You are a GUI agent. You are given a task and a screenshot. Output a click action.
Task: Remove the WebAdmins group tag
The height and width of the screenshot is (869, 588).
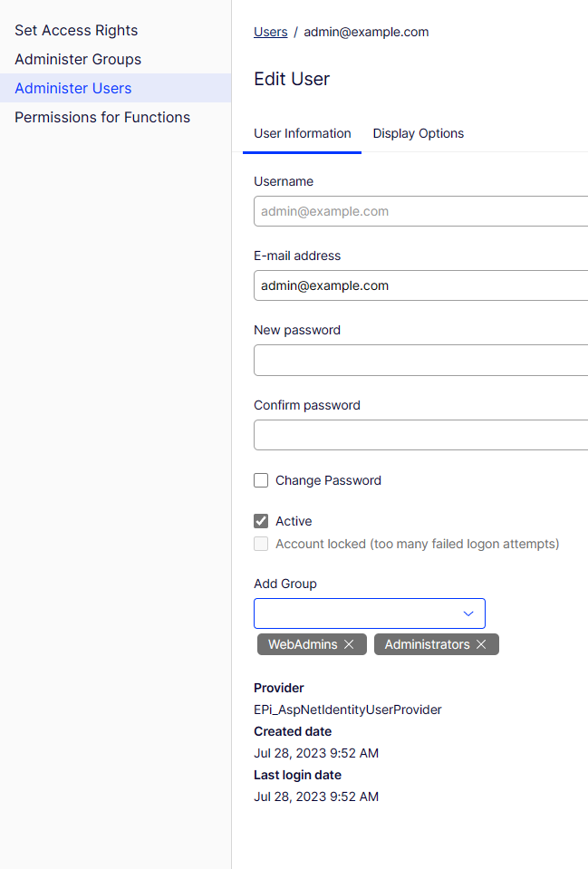[x=349, y=644]
